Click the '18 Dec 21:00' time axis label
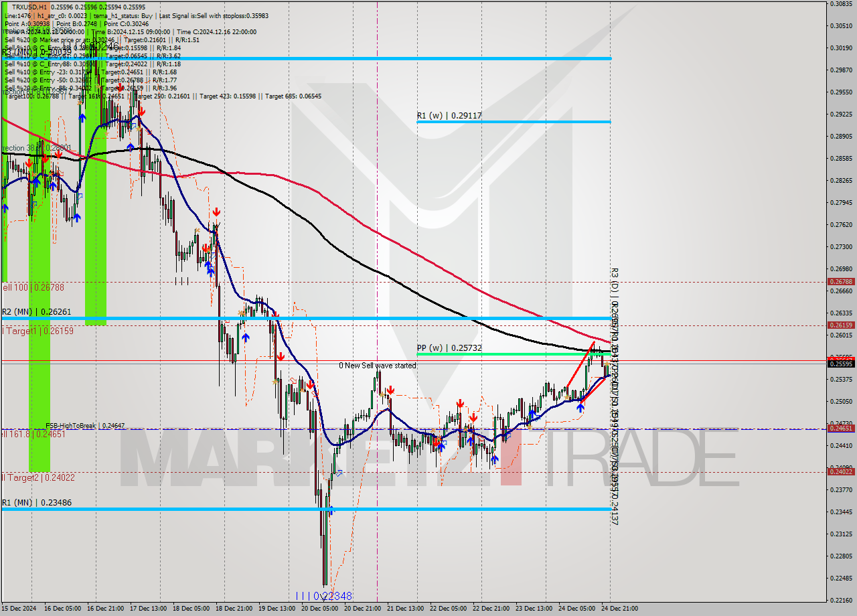This screenshot has height=616, width=857. coord(232,609)
